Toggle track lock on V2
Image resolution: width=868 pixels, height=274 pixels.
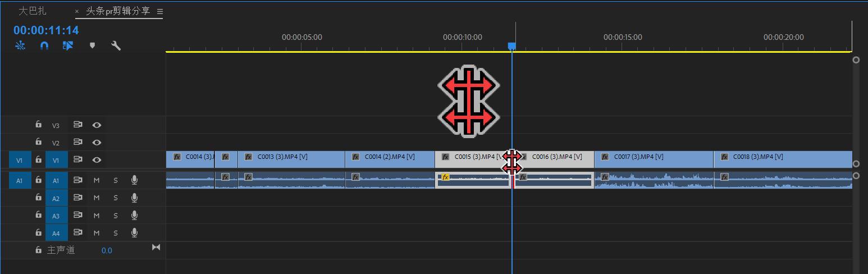[x=38, y=142]
